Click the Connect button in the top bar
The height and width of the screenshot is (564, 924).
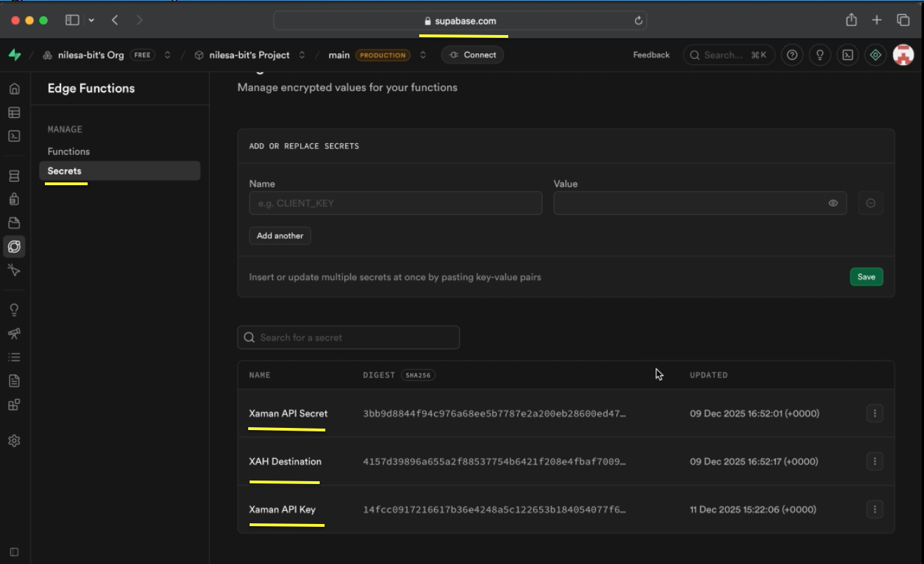click(473, 55)
